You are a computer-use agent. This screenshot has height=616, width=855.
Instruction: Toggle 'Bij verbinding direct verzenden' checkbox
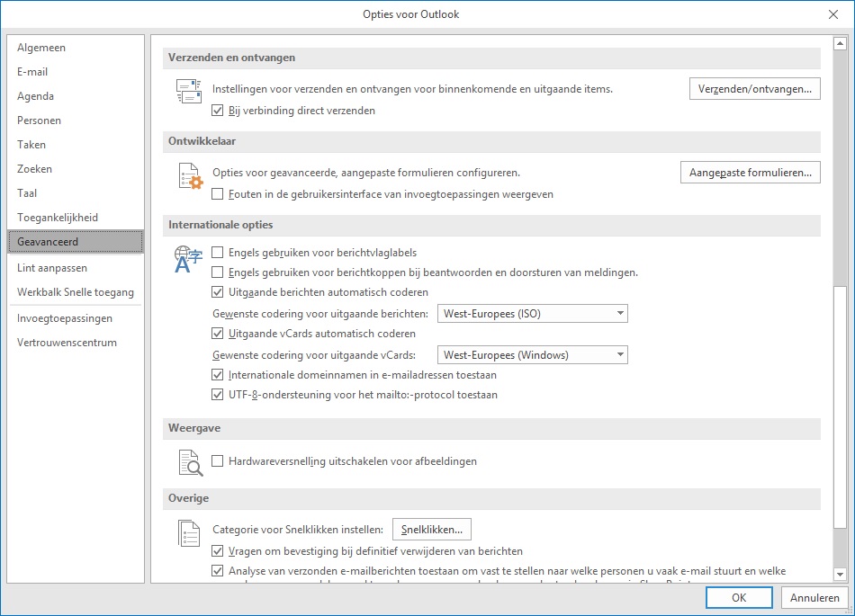click(218, 111)
